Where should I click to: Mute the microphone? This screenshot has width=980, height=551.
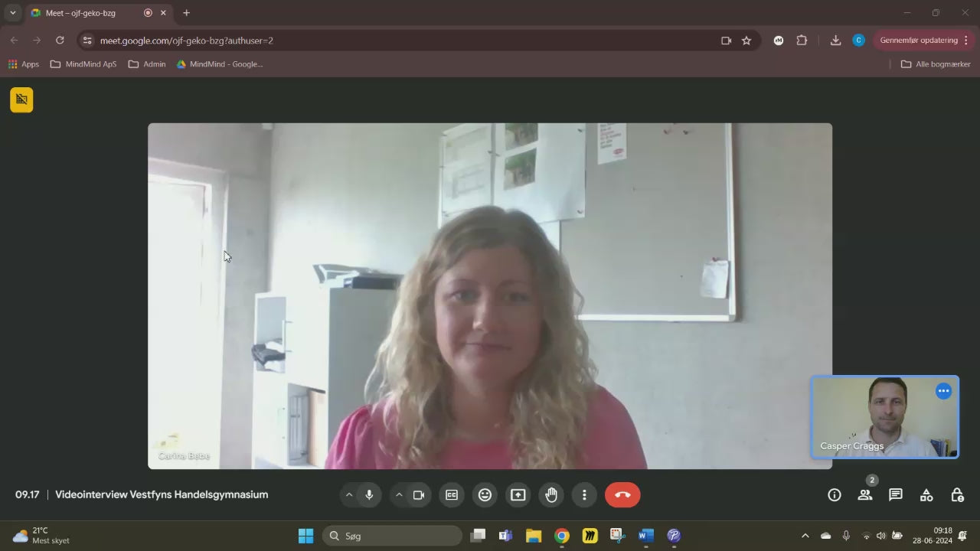[369, 495]
